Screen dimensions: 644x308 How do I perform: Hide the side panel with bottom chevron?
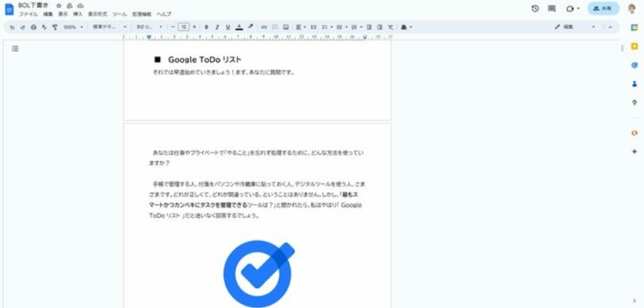coord(634,301)
